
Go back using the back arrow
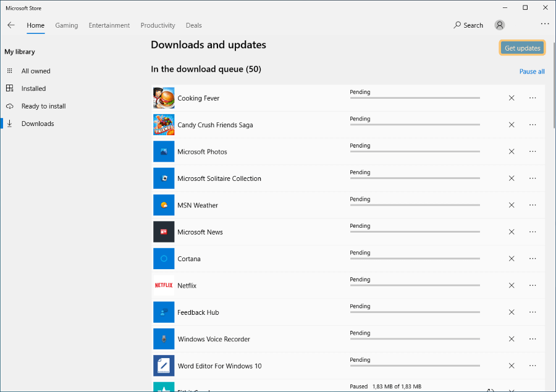pos(11,25)
